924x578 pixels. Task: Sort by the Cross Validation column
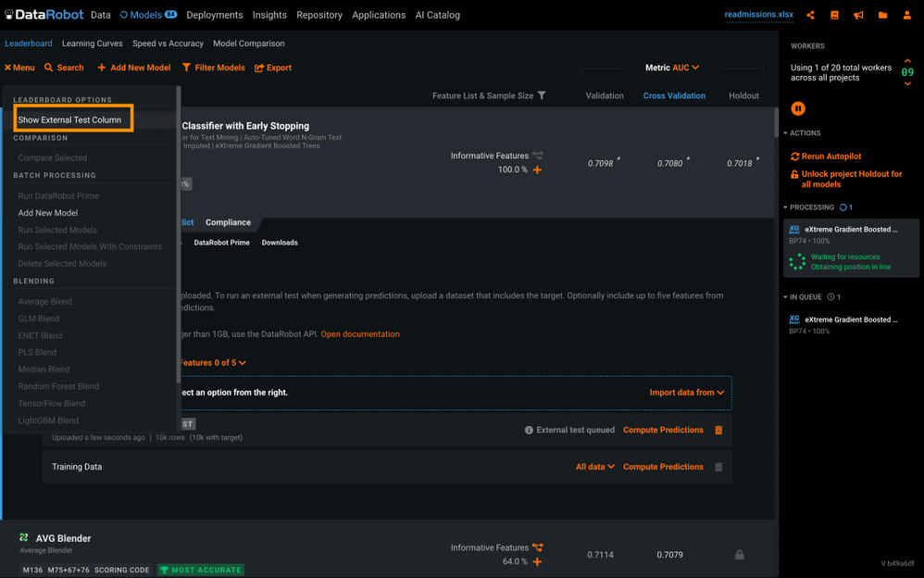pos(674,95)
